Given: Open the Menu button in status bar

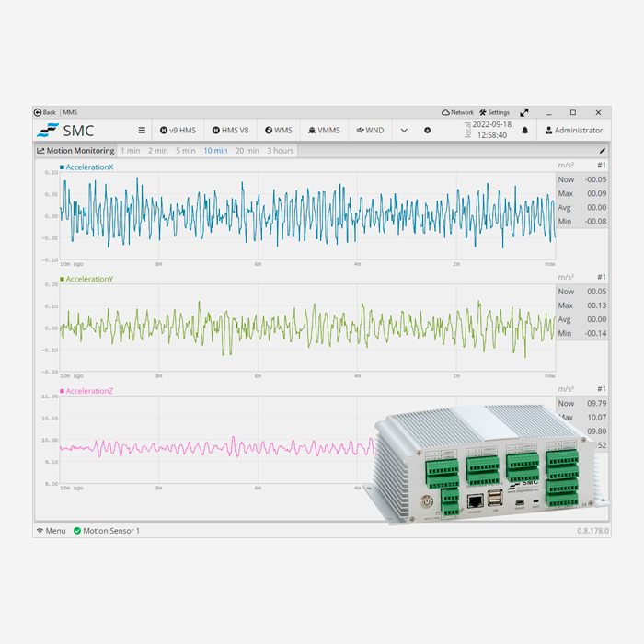Looking at the screenshot, I should pyautogui.click(x=51, y=531).
